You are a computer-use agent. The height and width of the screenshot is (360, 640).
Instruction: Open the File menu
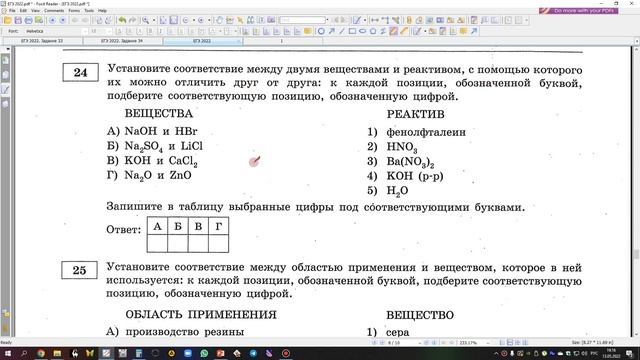[12, 10]
